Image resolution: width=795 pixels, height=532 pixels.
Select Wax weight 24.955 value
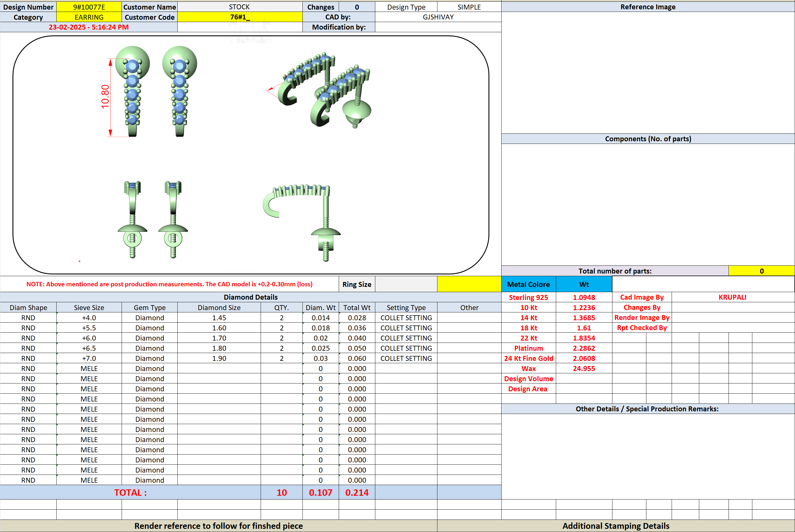pos(584,368)
